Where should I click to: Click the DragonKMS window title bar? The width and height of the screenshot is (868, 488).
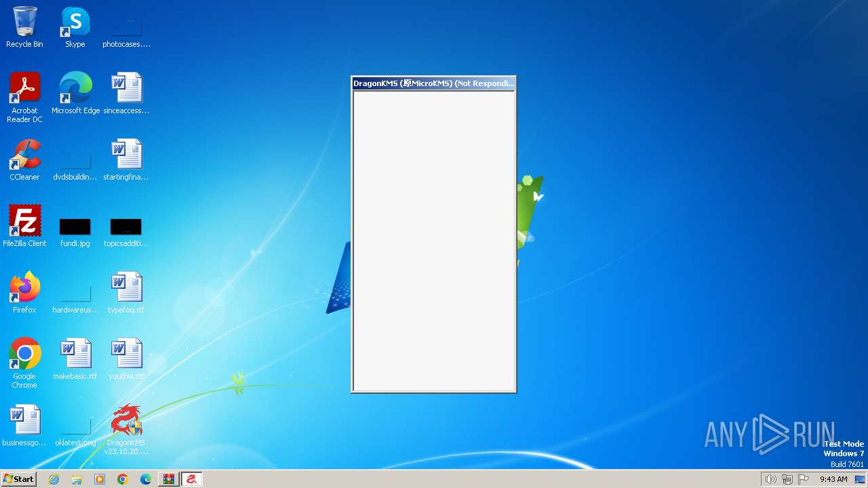[433, 83]
